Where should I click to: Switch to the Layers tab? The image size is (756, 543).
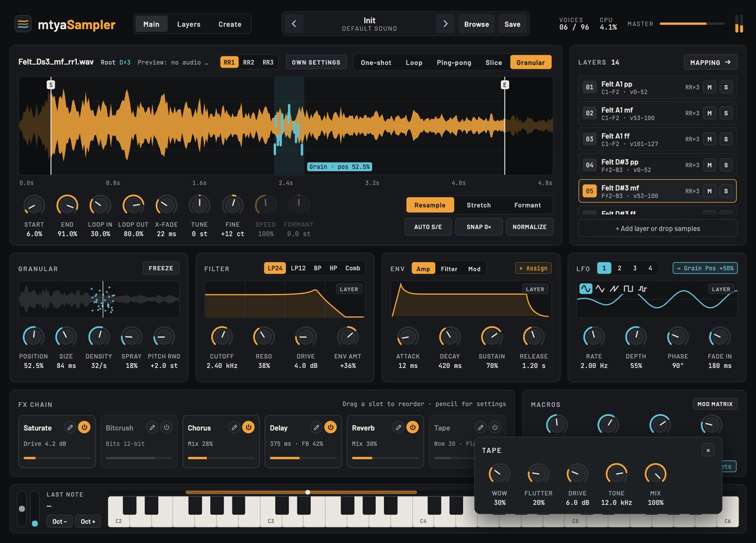pyautogui.click(x=189, y=24)
